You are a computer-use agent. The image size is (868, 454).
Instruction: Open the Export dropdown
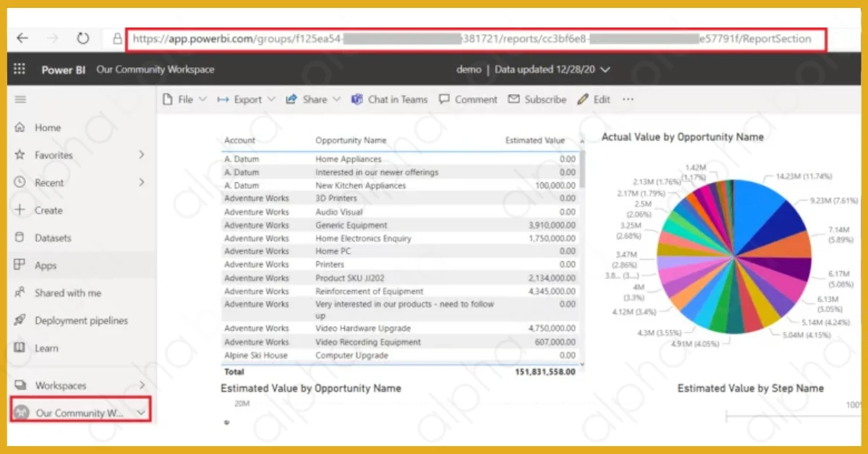[247, 100]
